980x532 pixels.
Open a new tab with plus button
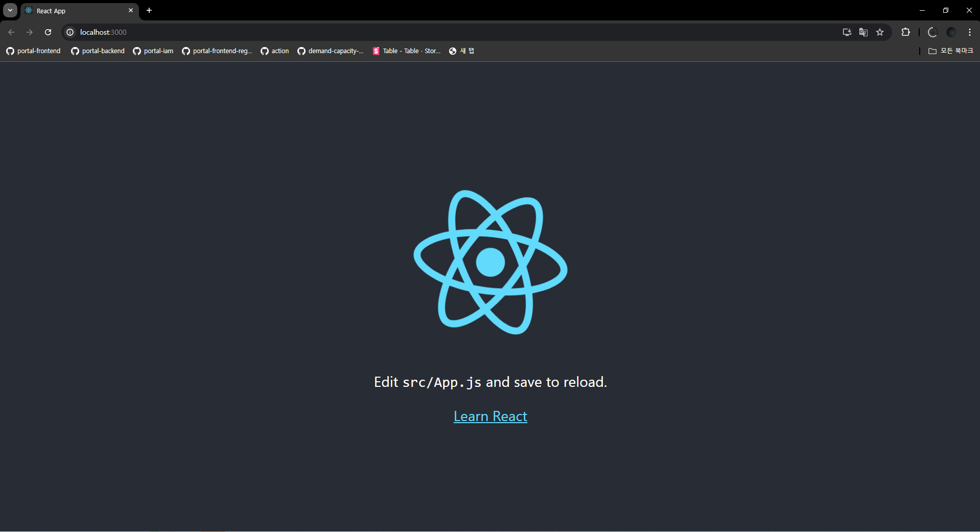coord(149,10)
